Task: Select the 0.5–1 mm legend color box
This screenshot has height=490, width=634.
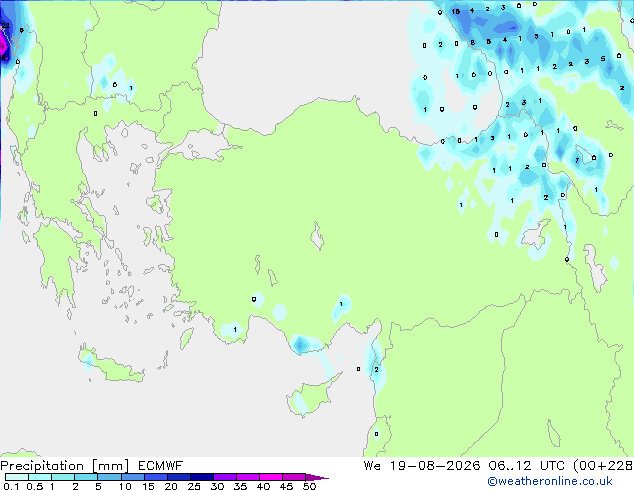Action: coord(40,477)
